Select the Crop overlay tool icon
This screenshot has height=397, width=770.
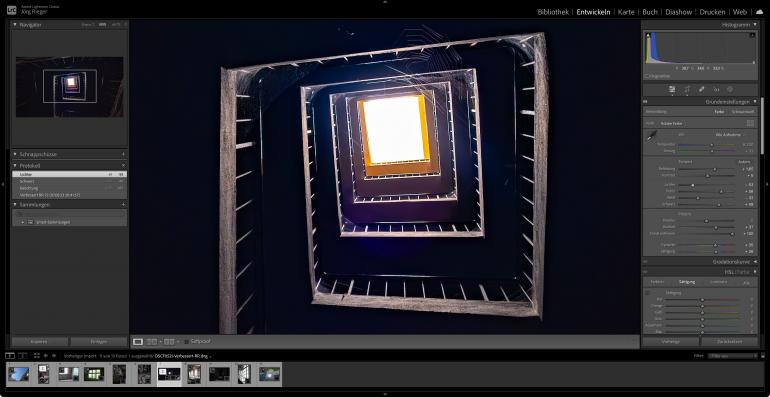coord(687,89)
